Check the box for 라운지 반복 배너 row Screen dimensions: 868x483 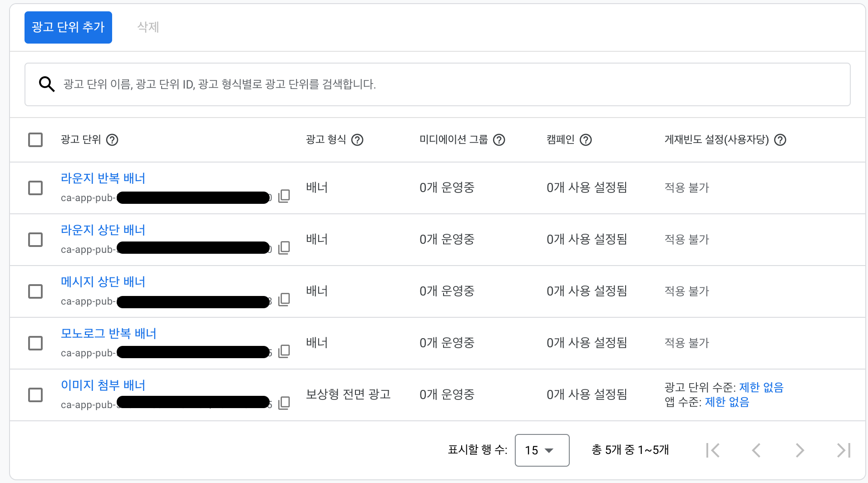click(x=35, y=188)
